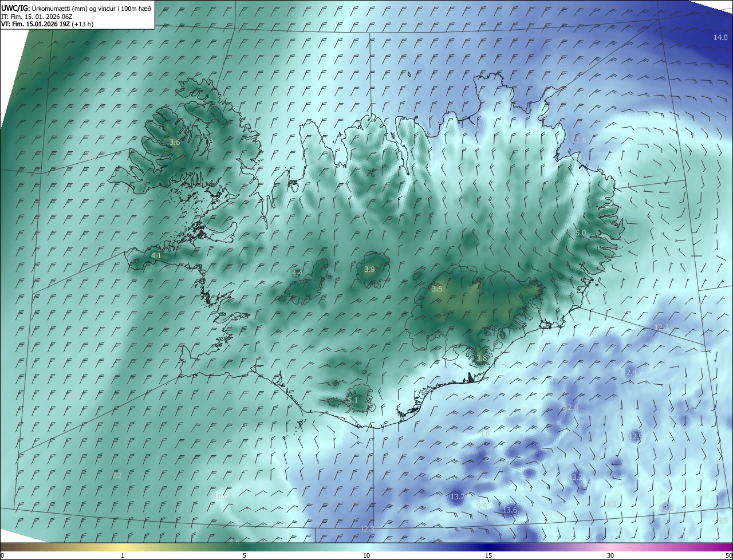
Task: Click the '1' tick on the color scale
Action: click(123, 556)
